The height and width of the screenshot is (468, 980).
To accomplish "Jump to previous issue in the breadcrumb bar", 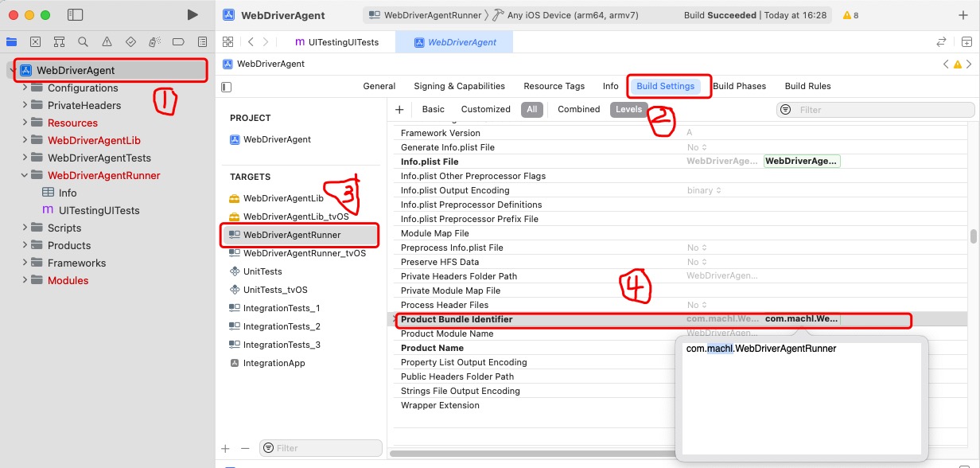I will (946, 64).
